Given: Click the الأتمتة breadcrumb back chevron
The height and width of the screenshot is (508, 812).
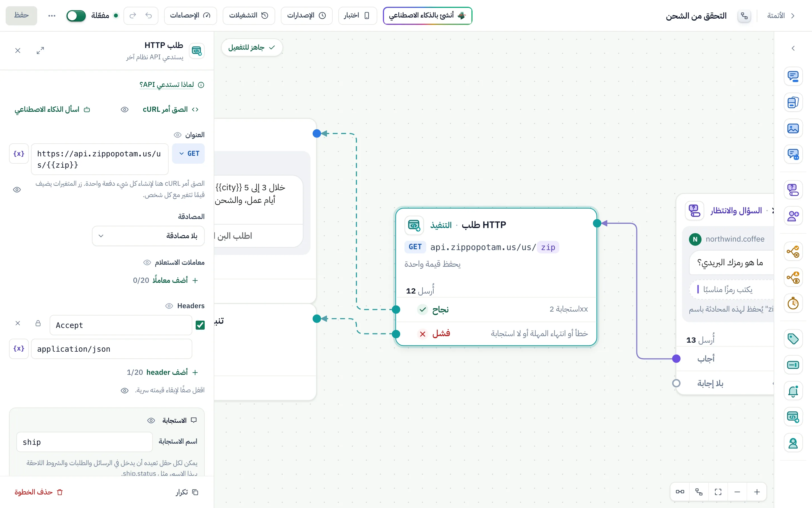Looking at the screenshot, I should pos(793,16).
